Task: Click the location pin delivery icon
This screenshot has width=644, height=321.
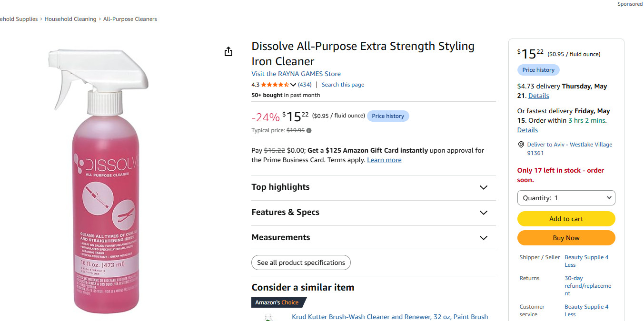Action: pos(521,145)
